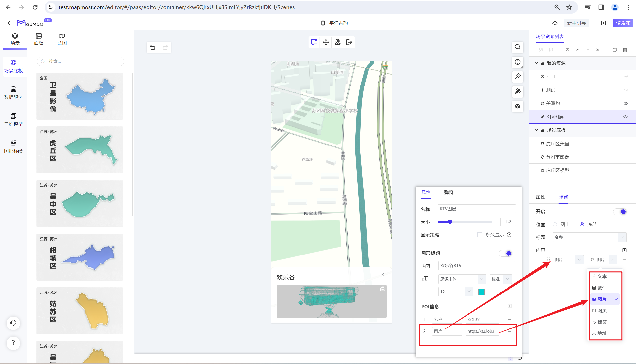The image size is (636, 364).
Task: Open the 标准 font weight dropdown
Action: (500, 279)
